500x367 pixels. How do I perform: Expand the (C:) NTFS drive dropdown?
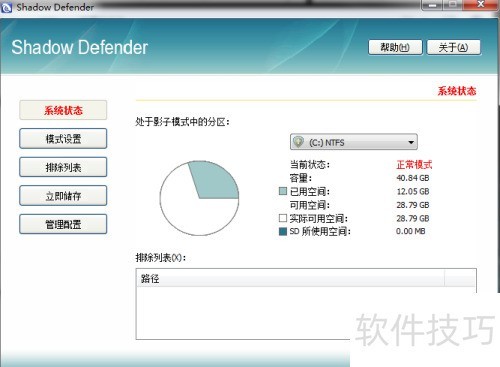click(x=354, y=142)
